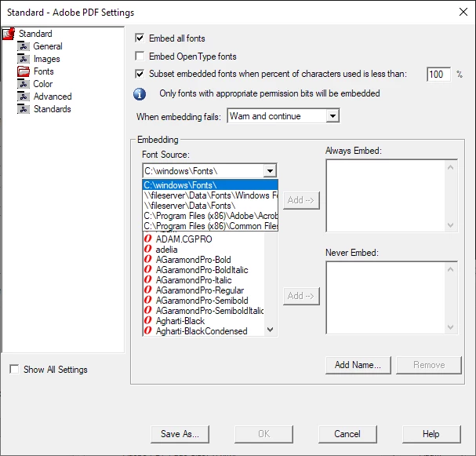Choose the Common Files font source
Image resolution: width=476 pixels, height=456 pixels.
pos(210,226)
